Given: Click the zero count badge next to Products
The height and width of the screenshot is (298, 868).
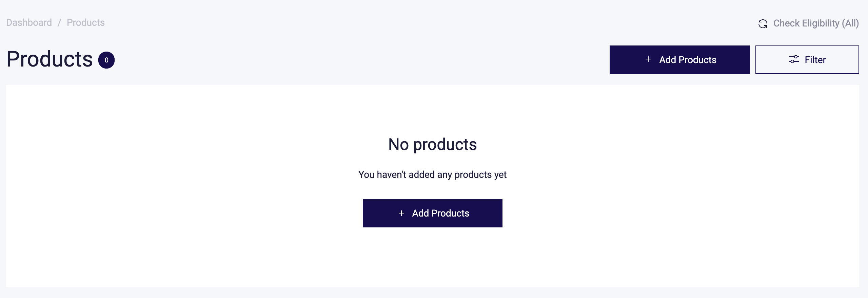Looking at the screenshot, I should [x=106, y=60].
